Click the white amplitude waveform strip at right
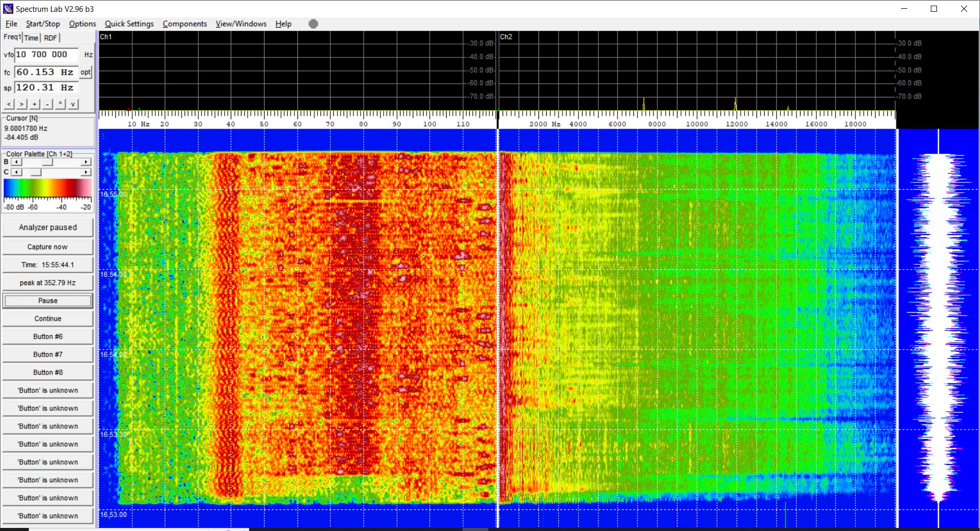Image resolution: width=980 pixels, height=531 pixels. click(938, 328)
